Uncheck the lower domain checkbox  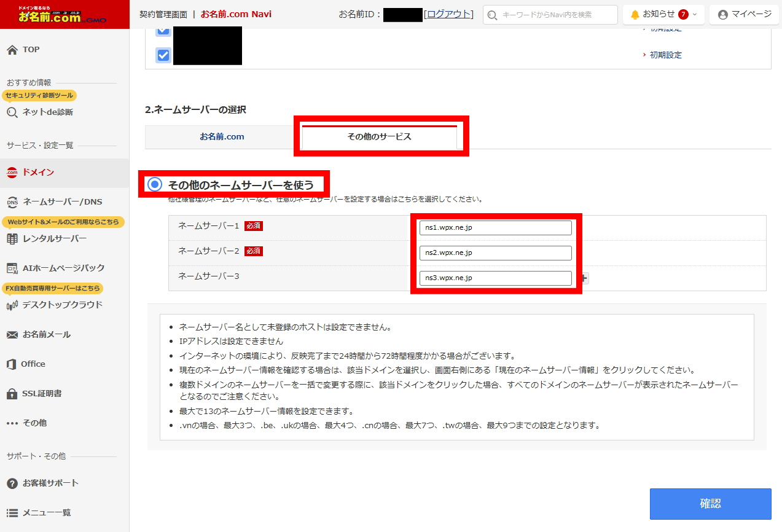coord(163,55)
